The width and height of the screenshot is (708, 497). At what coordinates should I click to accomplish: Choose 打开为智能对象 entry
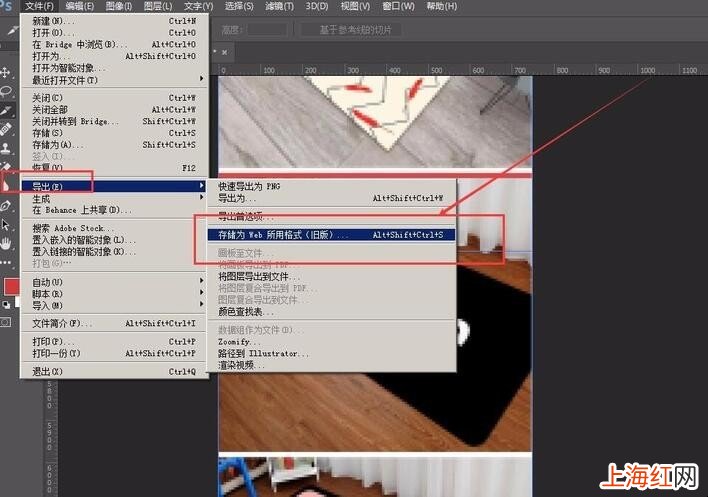[x=114, y=68]
